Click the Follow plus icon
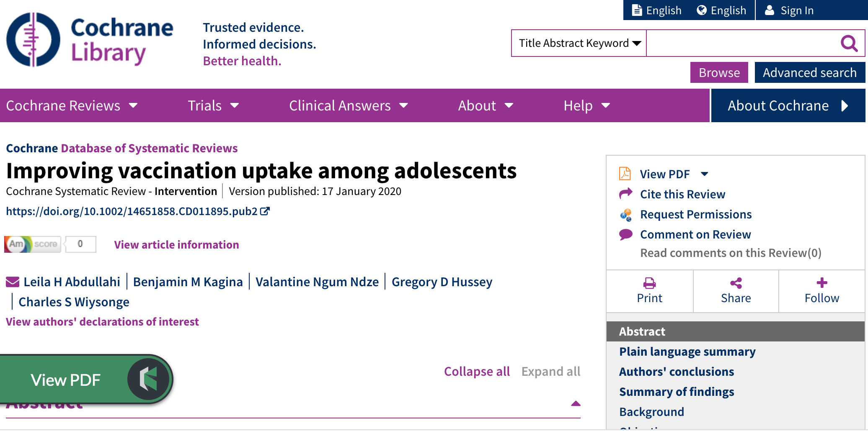 point(821,283)
